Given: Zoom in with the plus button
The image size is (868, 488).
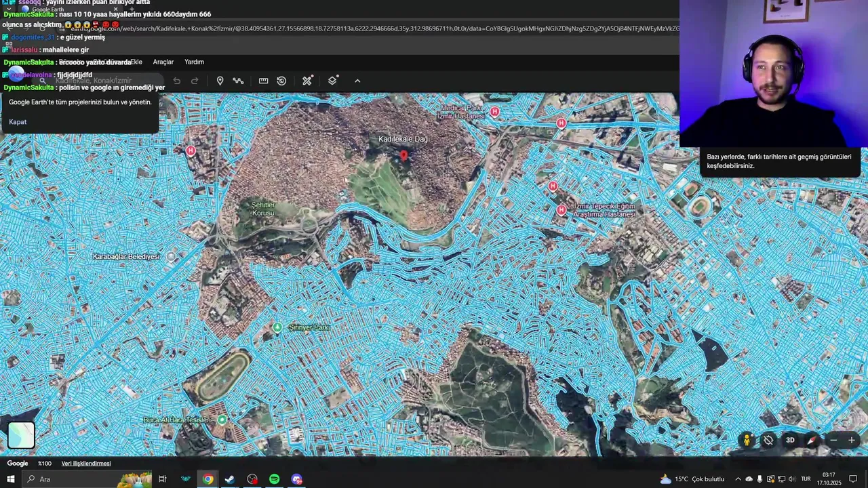Looking at the screenshot, I should pos(852,440).
